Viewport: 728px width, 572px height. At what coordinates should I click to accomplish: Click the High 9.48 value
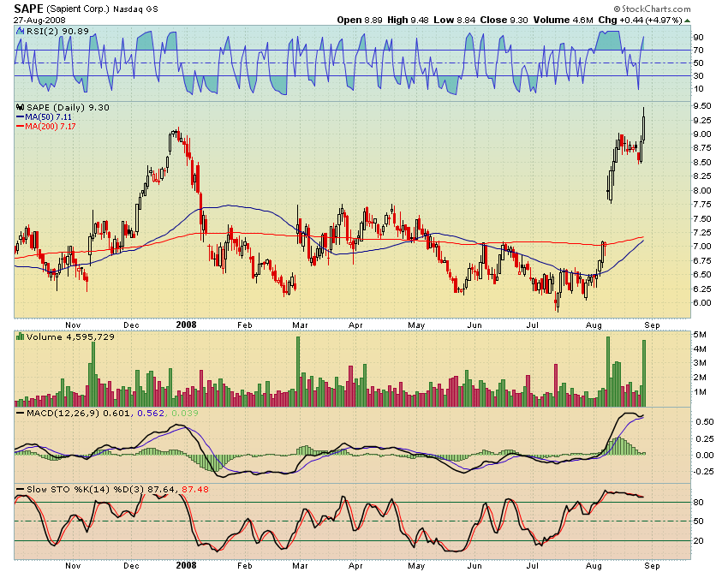coord(408,20)
